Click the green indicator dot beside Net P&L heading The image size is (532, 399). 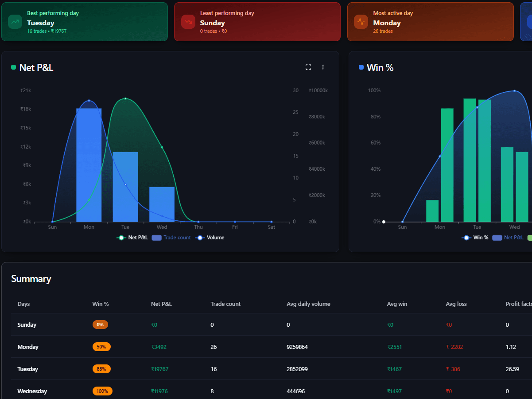click(x=13, y=67)
